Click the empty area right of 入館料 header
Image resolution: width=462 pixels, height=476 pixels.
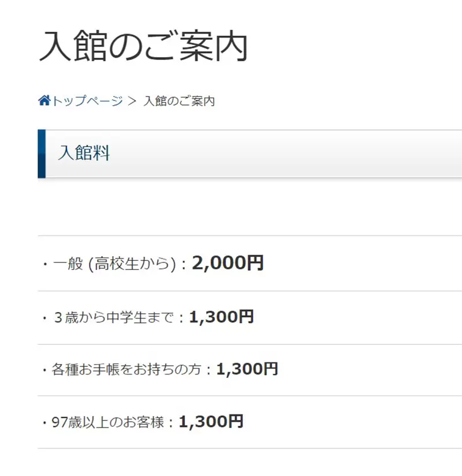[x=289, y=153]
